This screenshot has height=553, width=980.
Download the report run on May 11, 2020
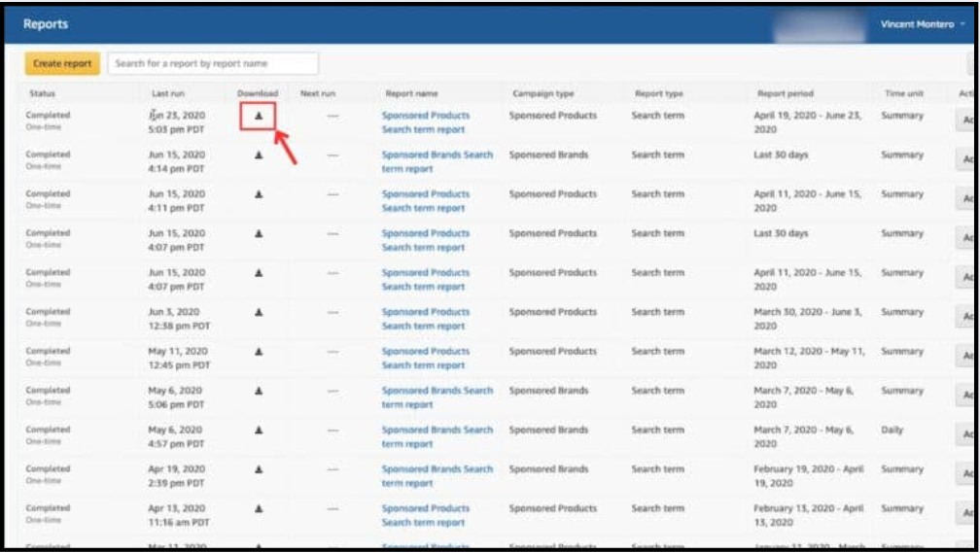pyautogui.click(x=259, y=351)
